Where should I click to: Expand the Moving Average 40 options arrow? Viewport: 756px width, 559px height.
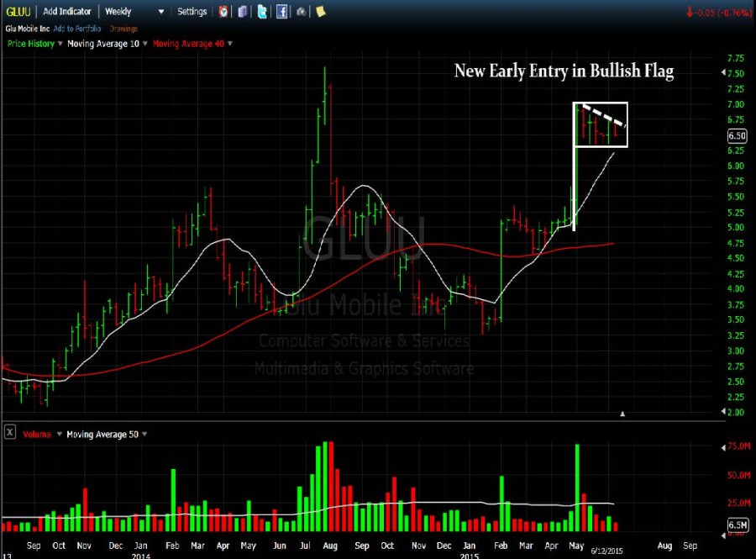point(229,44)
